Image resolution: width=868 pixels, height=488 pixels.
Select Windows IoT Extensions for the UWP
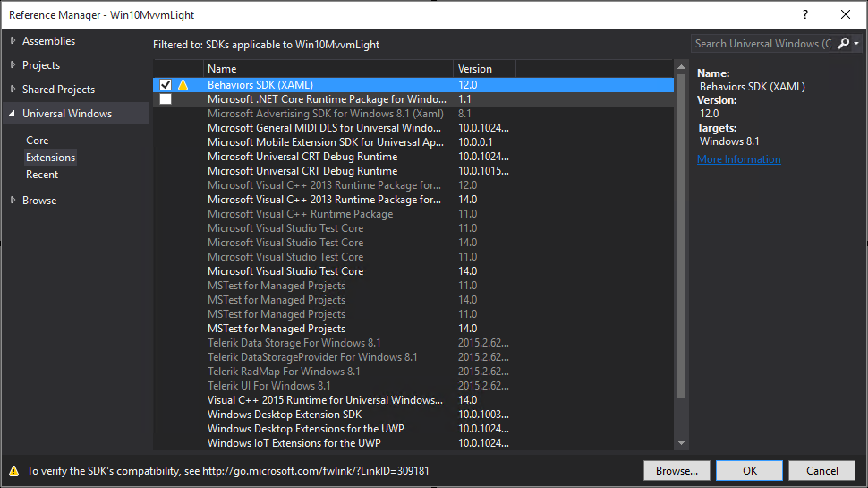pos(413,443)
